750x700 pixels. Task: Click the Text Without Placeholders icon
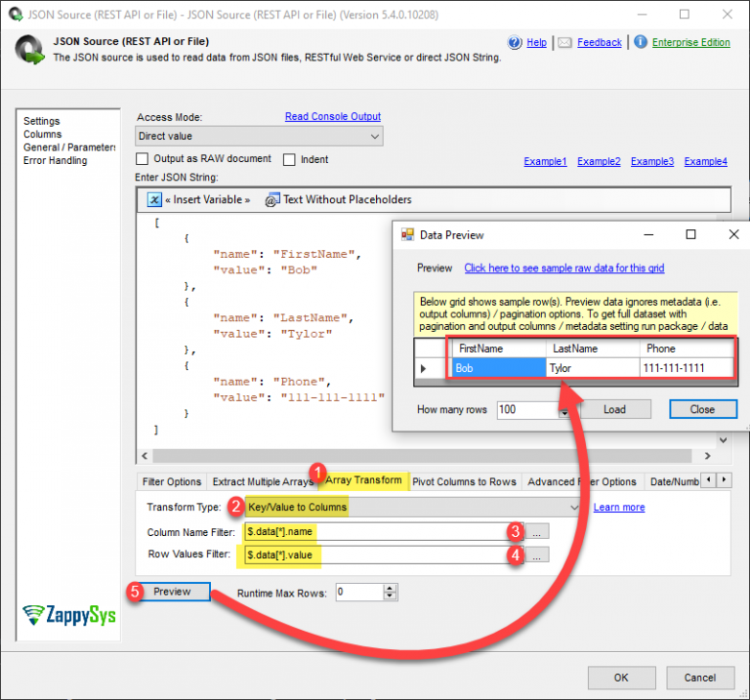point(272,200)
